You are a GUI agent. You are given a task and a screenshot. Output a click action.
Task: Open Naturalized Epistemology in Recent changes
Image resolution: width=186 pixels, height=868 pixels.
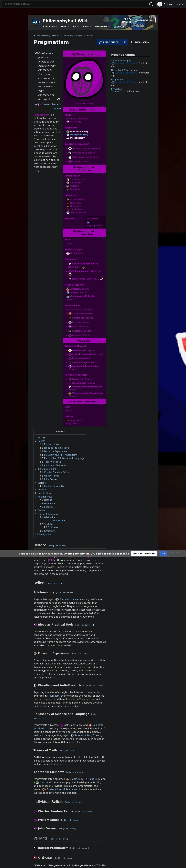click(124, 70)
